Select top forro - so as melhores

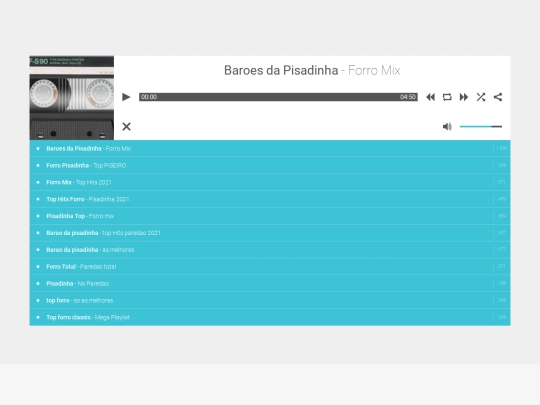coord(270,300)
